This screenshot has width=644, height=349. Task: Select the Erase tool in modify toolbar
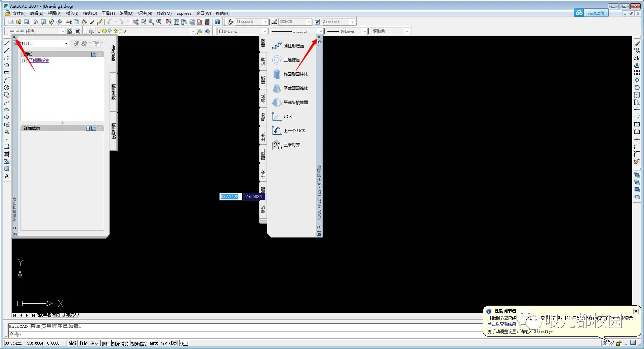tap(637, 43)
